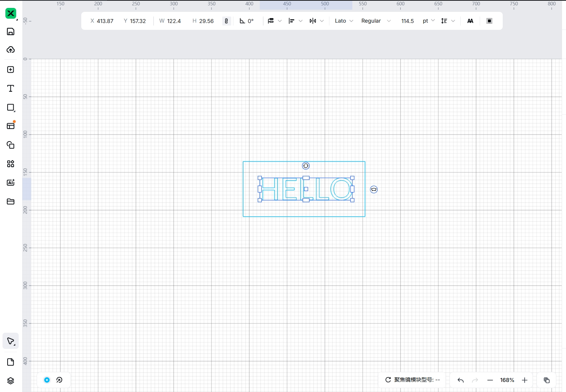Click the zoom in plus button
The image size is (566, 392).
pos(525,380)
